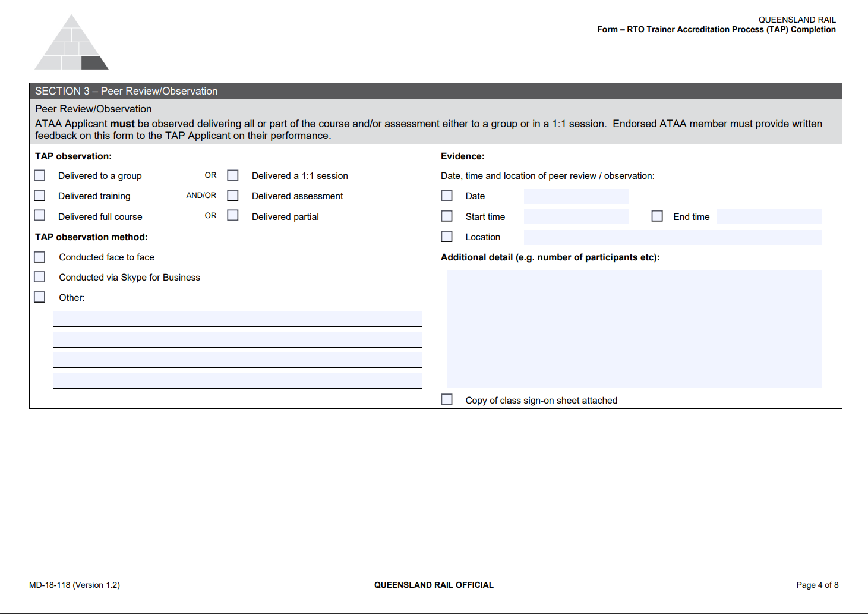The width and height of the screenshot is (868, 614).
Task: Select the 'Location' checkbox
Action: click(447, 237)
